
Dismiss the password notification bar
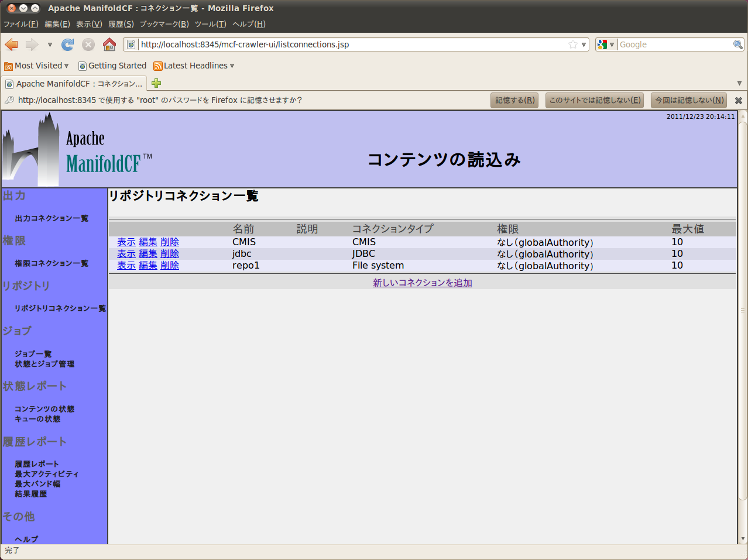coord(738,101)
